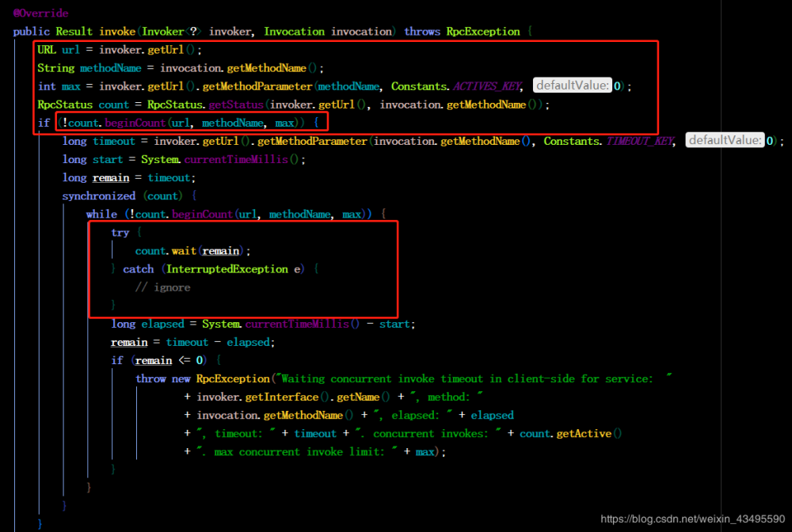
Task: Click the currentTimeMillis call on start line
Action: click(236, 159)
